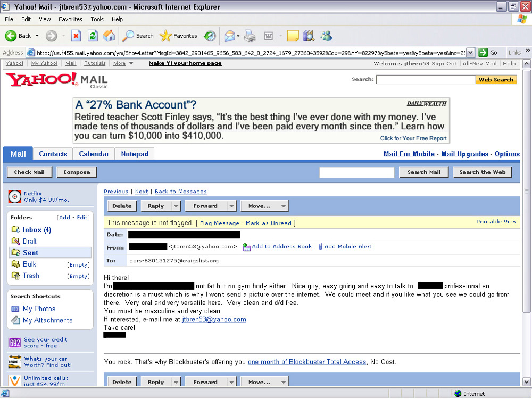Click the Options link
The image size is (532, 399).
click(x=507, y=154)
